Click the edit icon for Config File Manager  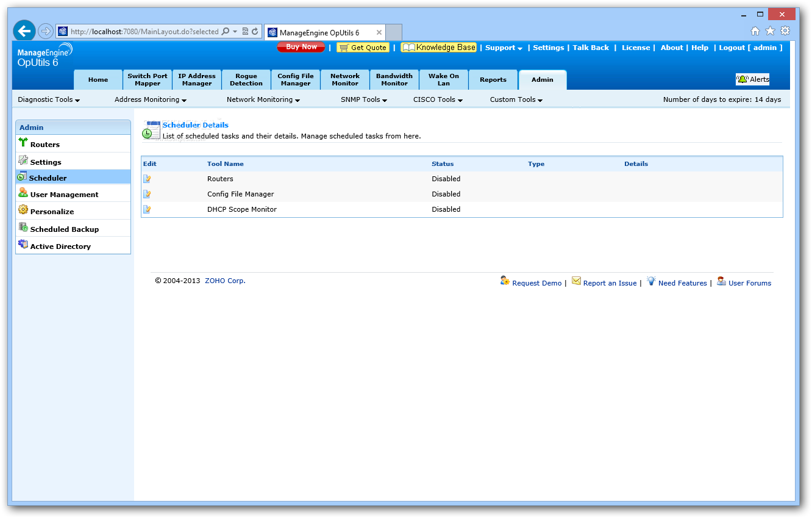147,194
